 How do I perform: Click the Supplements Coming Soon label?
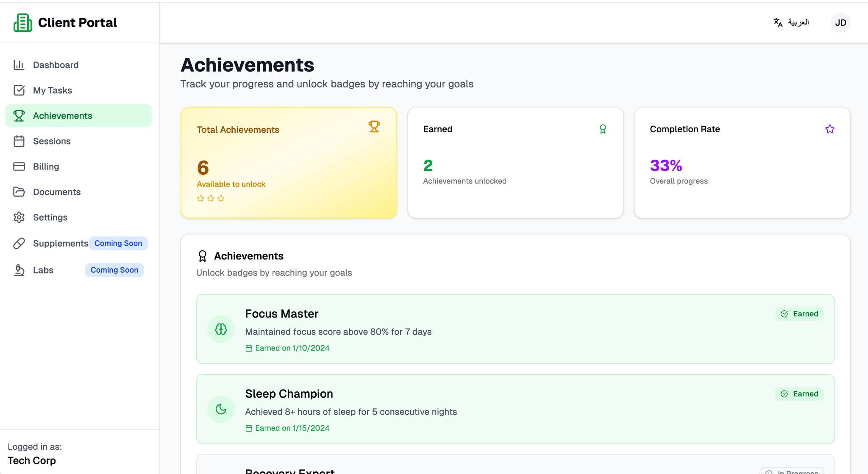point(118,243)
